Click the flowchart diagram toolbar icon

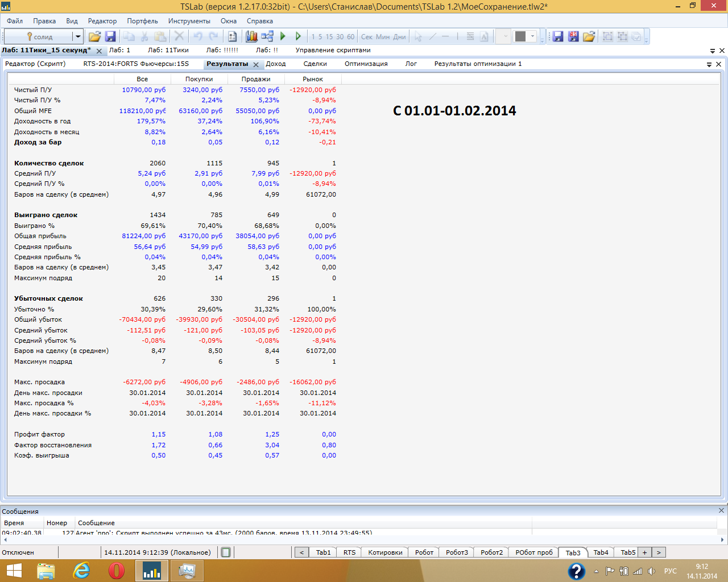(267, 36)
